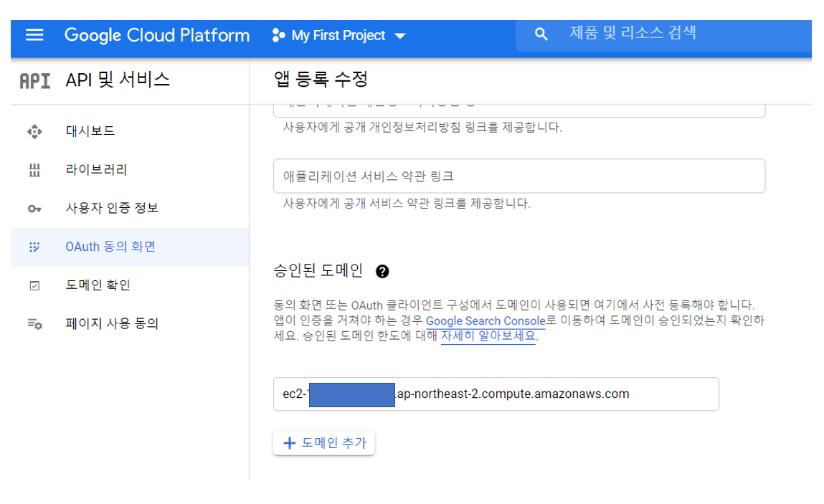Click the key icon for 사용자 인증 정보
This screenshot has width=824, height=504.
34,209
